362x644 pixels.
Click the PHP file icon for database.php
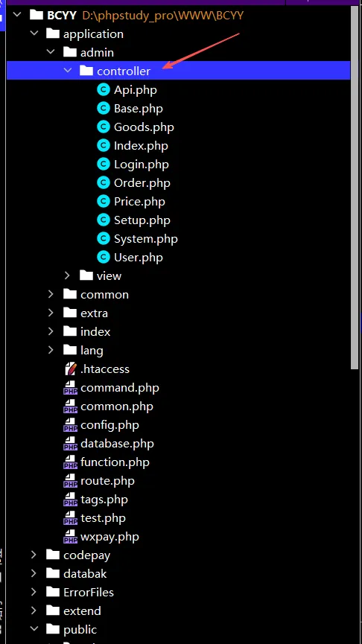pyautogui.click(x=70, y=444)
